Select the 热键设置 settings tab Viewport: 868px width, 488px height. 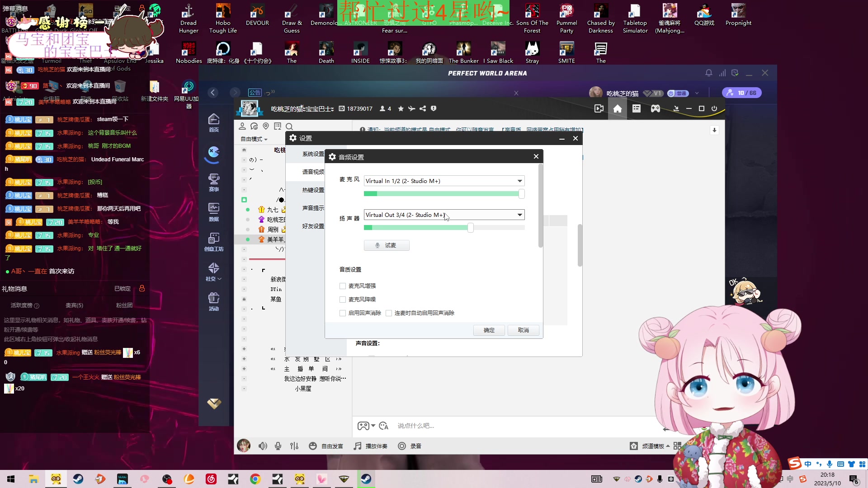click(x=313, y=190)
